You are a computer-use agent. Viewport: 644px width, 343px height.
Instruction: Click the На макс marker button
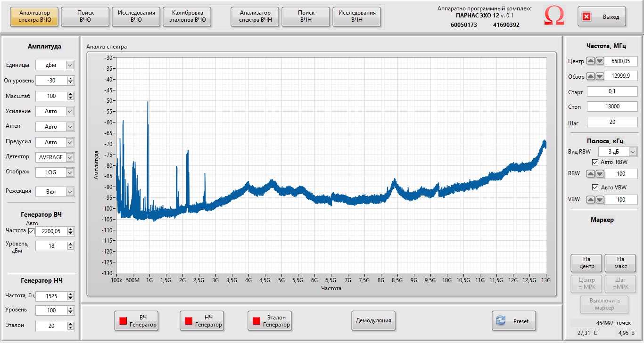(620, 262)
